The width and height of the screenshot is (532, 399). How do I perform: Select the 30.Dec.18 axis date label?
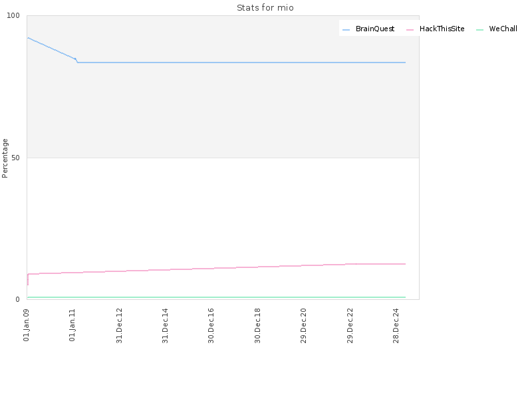[x=257, y=325]
